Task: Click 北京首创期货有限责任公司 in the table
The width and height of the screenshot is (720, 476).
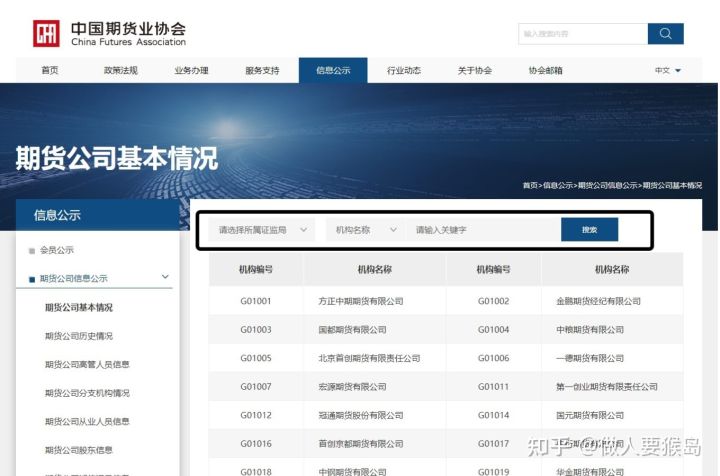Action: click(x=369, y=358)
